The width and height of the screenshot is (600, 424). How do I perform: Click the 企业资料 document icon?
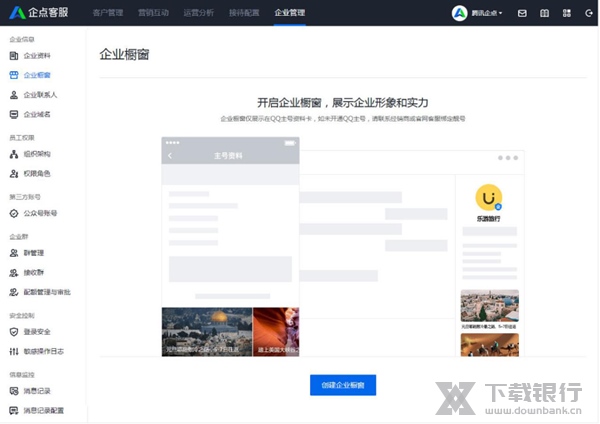[14, 56]
